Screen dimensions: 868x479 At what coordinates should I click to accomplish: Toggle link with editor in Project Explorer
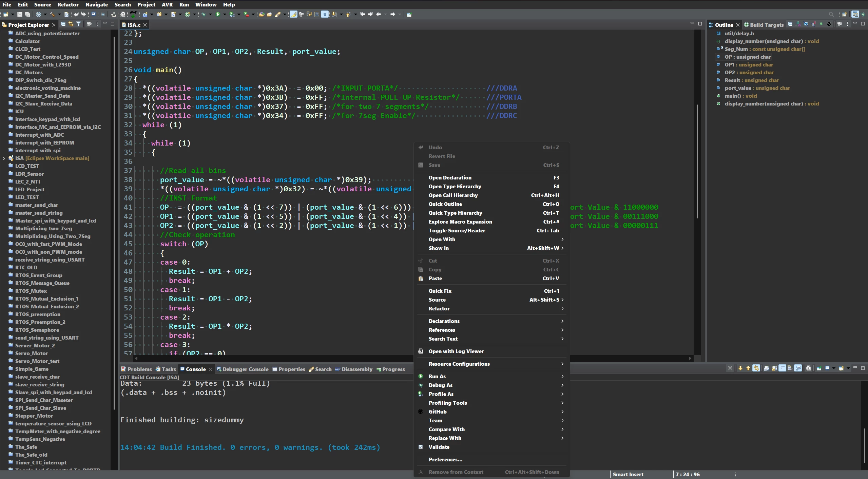(71, 24)
